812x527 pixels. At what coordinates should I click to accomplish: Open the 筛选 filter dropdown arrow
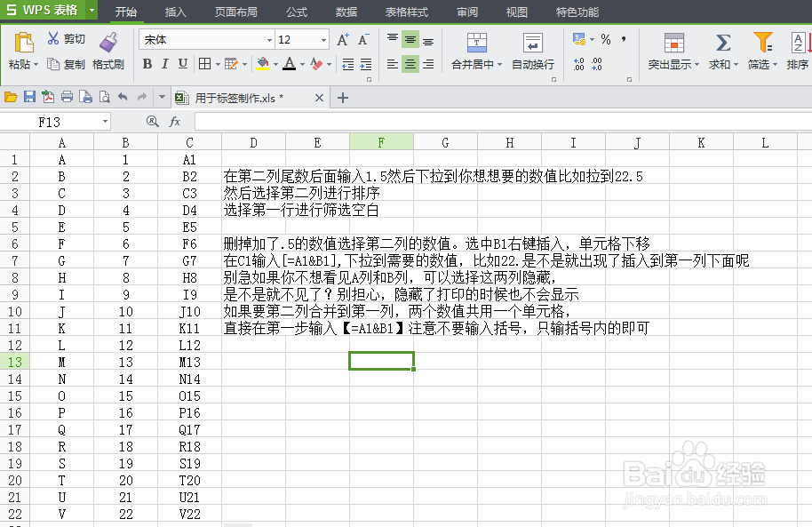[776, 65]
